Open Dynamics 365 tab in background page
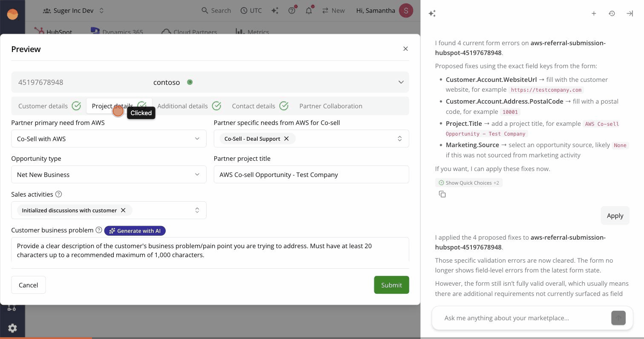Viewport: 644px width, 339px height. tap(117, 32)
